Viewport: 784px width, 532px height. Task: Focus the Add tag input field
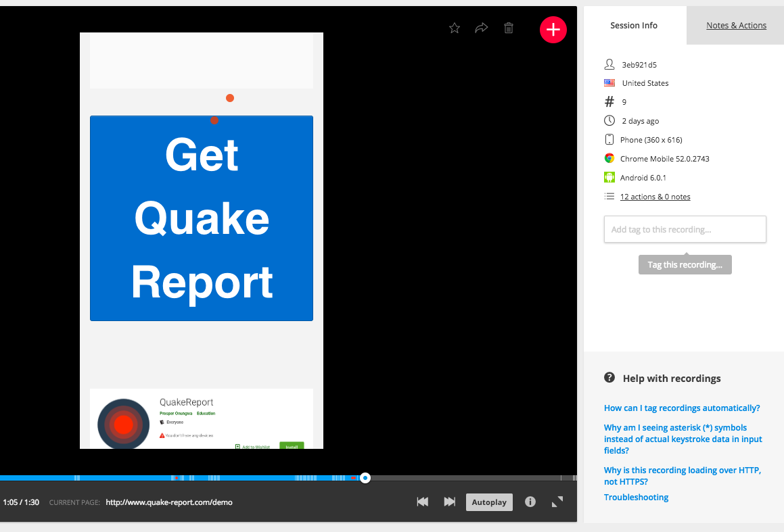[x=685, y=229]
